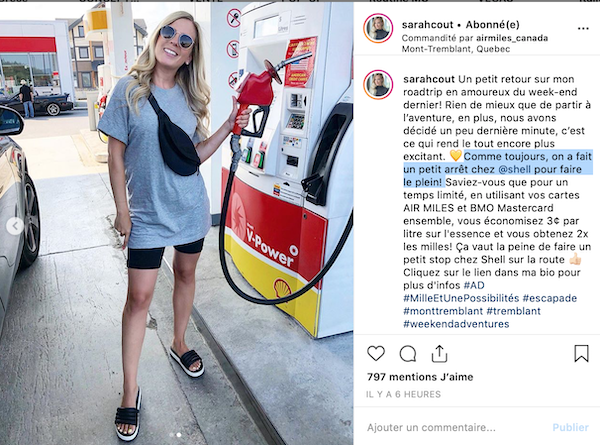Open Mont-Tremblant, Quebec location page
600x445 pixels.
(x=456, y=49)
